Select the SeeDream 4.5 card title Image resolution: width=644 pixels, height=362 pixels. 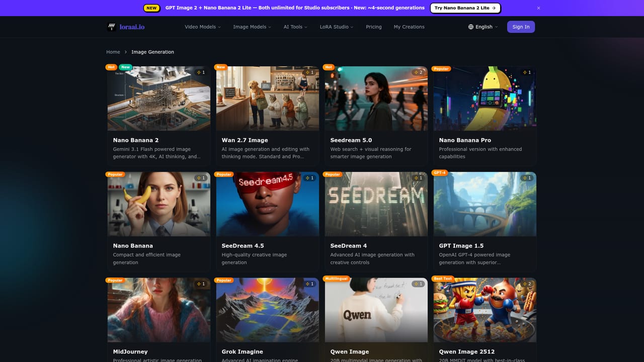point(243,246)
